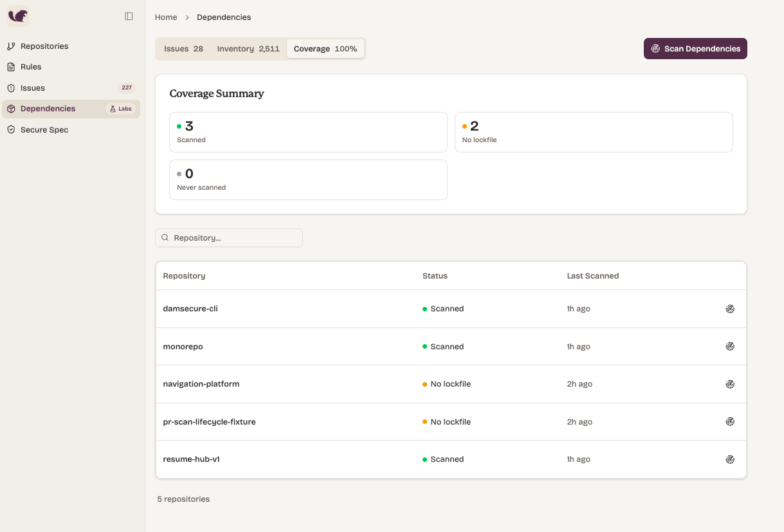Switch to the Issues 28 tab

(183, 49)
